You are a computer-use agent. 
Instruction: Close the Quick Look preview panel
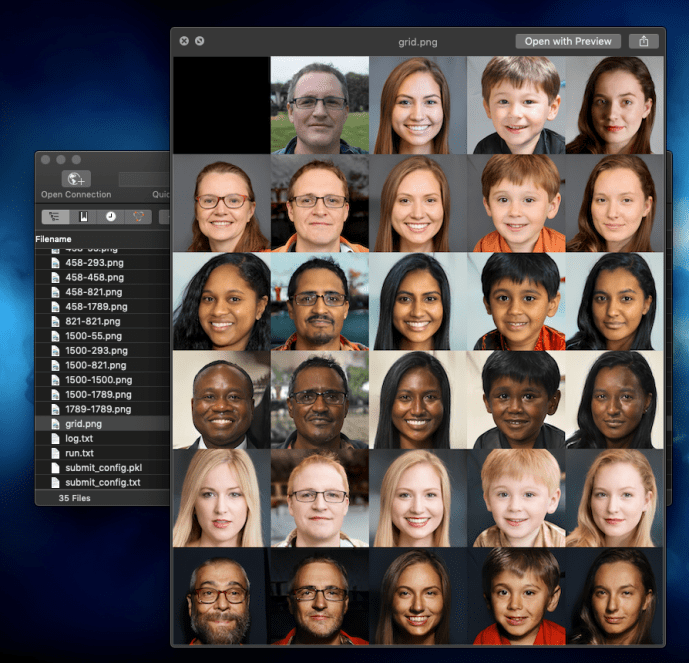coord(184,41)
